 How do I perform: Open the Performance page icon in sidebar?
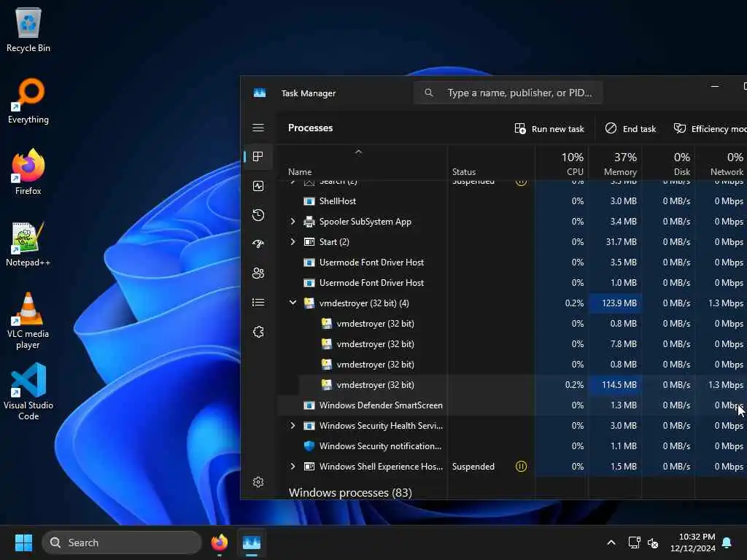click(x=258, y=186)
